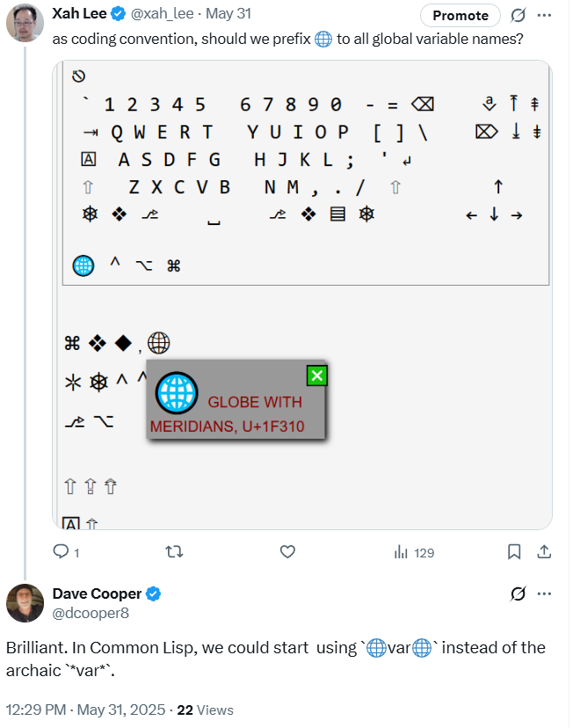The image size is (573, 728).
Task: Click the Promote button
Action: coord(461,15)
